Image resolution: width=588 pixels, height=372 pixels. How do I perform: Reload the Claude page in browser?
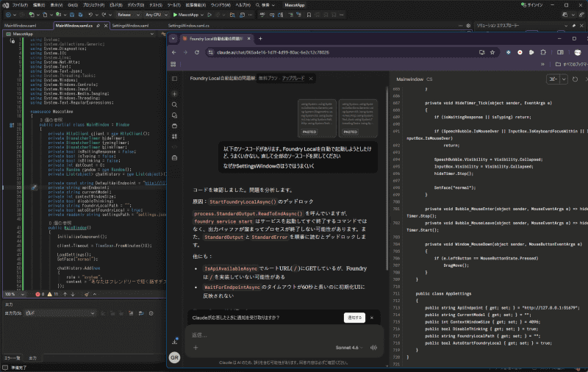(197, 52)
